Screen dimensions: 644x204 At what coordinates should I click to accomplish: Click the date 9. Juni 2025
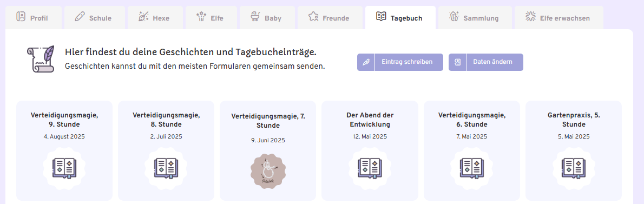pos(268,140)
